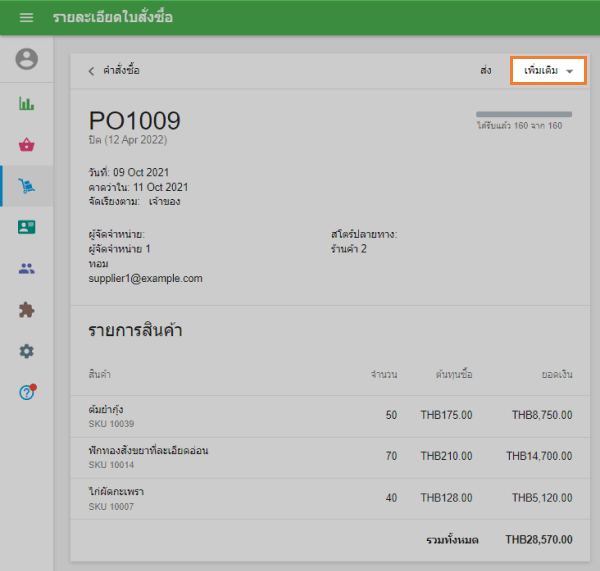The width and height of the screenshot is (600, 571).
Task: Open the settings gear icon
Action: click(x=27, y=351)
